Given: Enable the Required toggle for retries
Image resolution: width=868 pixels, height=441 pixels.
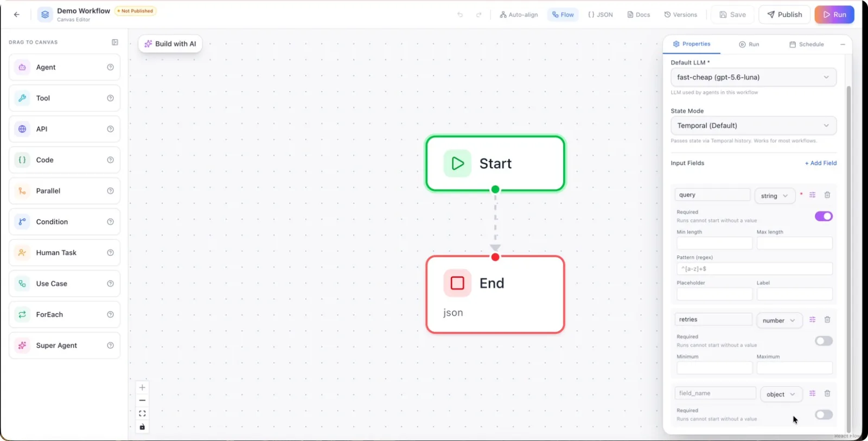Looking at the screenshot, I should click(x=824, y=341).
